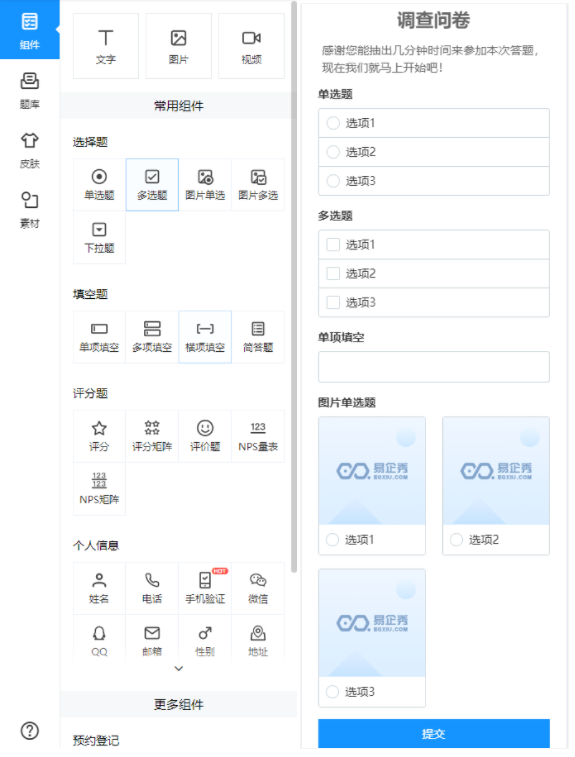
Task: Add the 微信 WeChat field
Action: [x=258, y=589]
